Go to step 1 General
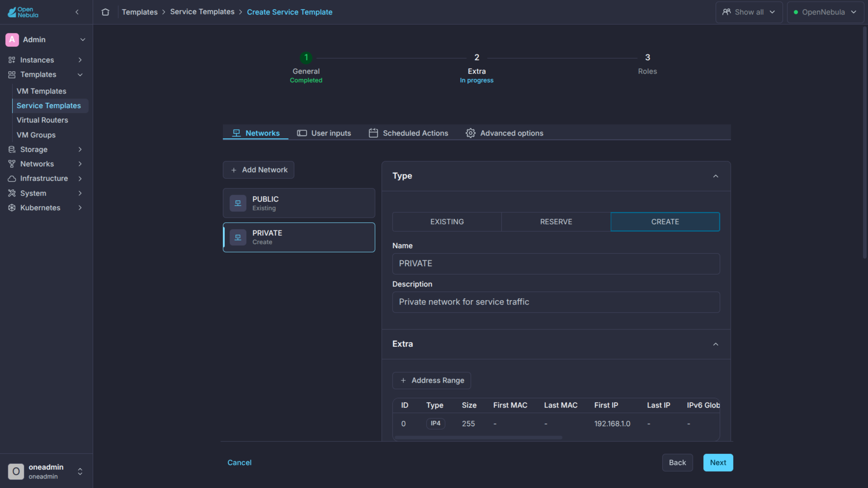The width and height of the screenshot is (868, 488). (306, 68)
